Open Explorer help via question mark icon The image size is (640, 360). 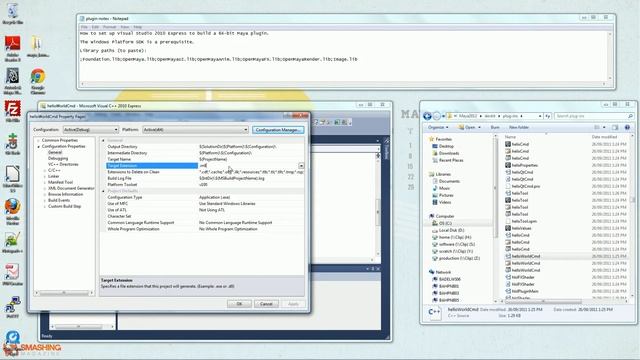tap(627, 127)
